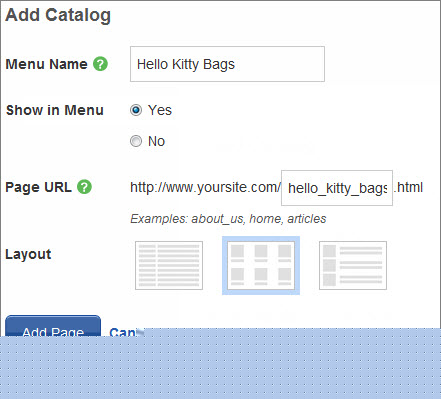Focus the Menu Name text field
Viewport: 441px width, 399px height.
point(227,64)
